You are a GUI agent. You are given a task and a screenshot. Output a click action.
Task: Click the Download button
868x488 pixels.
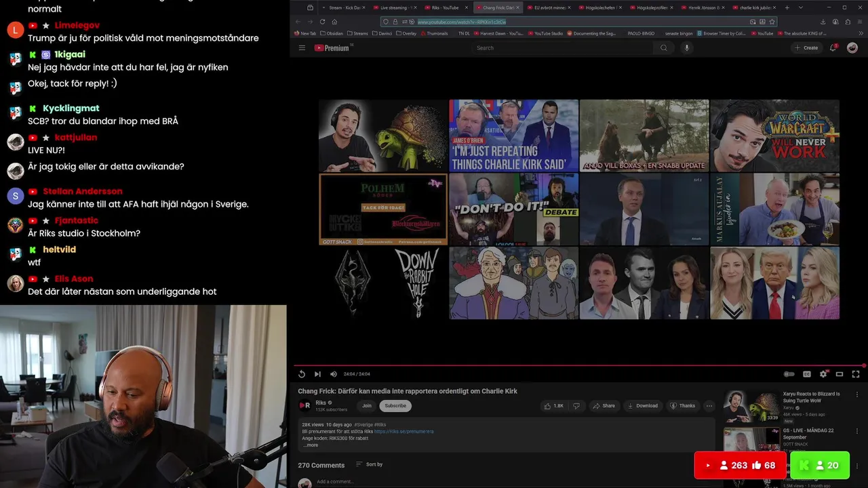[642, 406]
